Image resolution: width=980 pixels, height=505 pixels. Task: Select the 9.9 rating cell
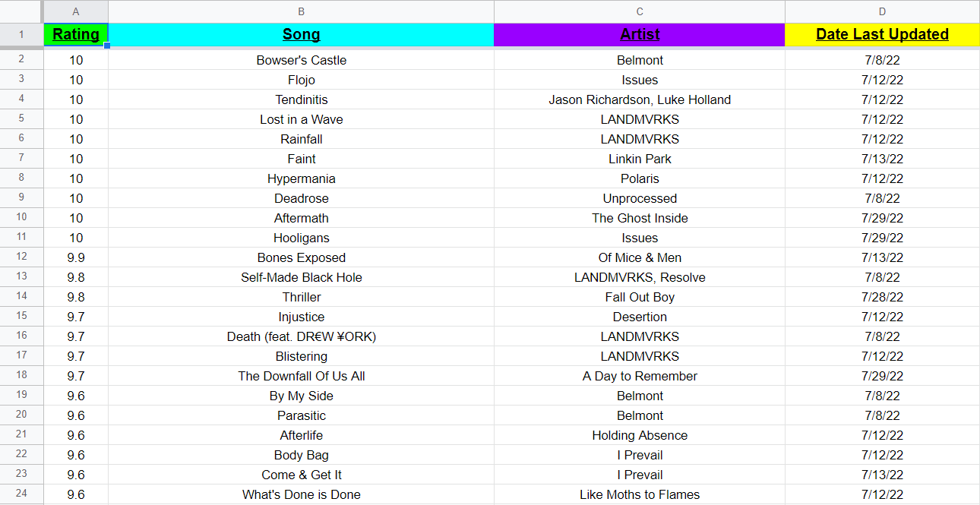coord(76,257)
